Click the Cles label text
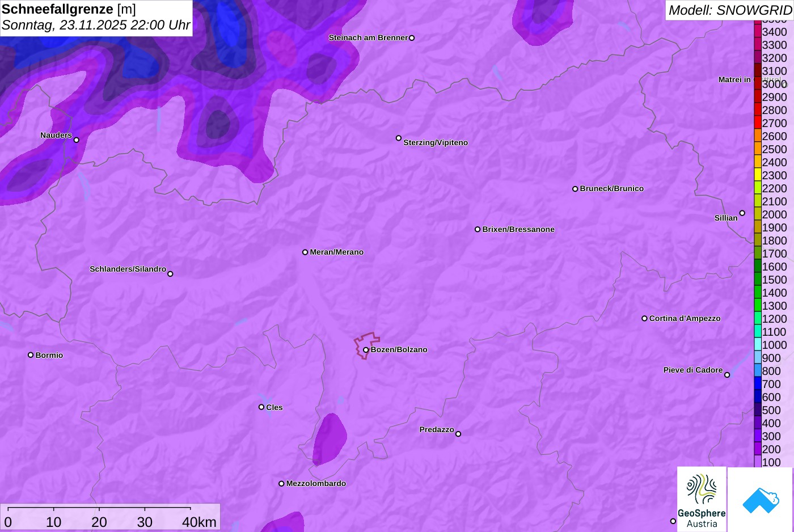 pyautogui.click(x=274, y=408)
